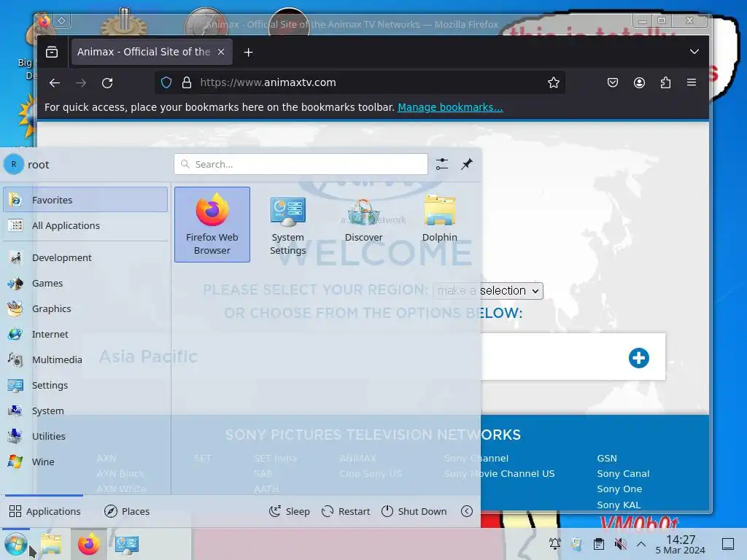Image resolution: width=747 pixels, height=560 pixels.
Task: Toggle the window on-all-desktops pin icon
Action: pos(62,20)
